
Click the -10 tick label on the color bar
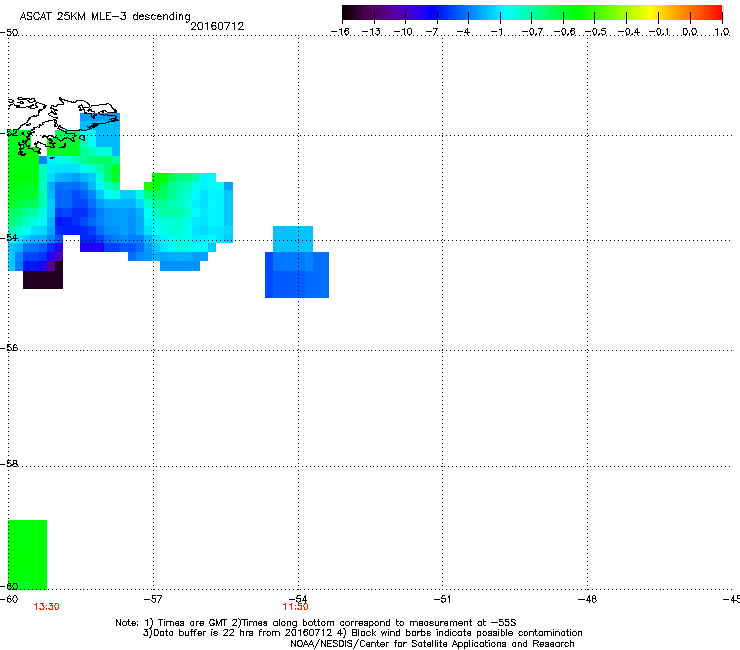(403, 32)
